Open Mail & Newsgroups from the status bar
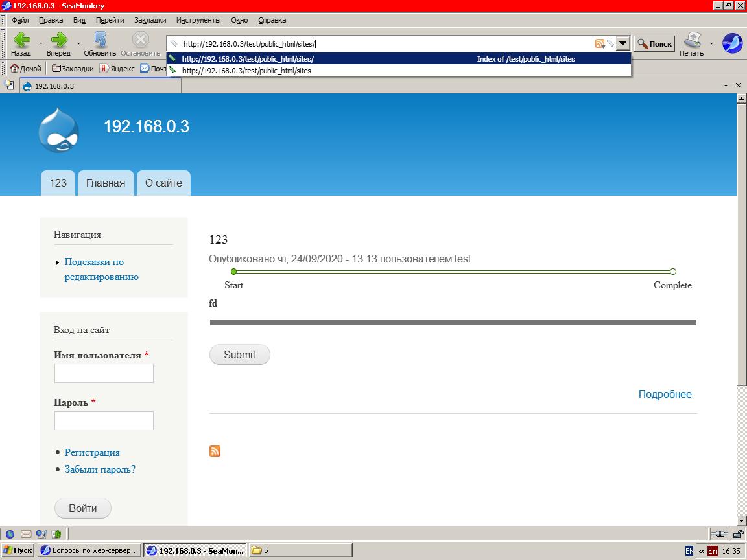Screen dimensions: 747x560 tap(26, 534)
